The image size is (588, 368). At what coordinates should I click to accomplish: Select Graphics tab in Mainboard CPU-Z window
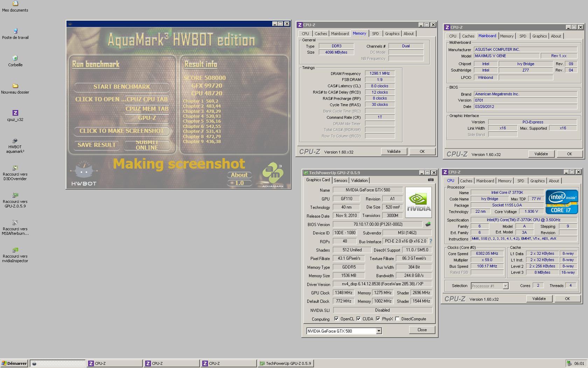tap(539, 36)
